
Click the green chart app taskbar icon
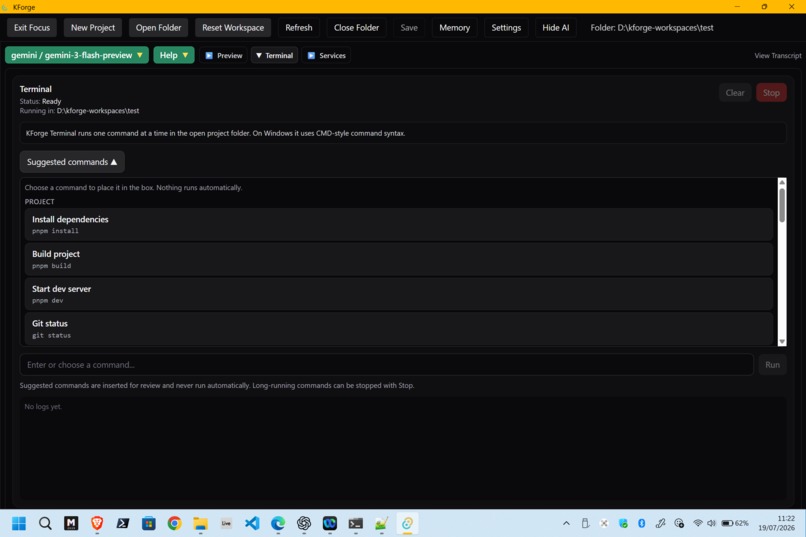pyautogui.click(x=381, y=523)
